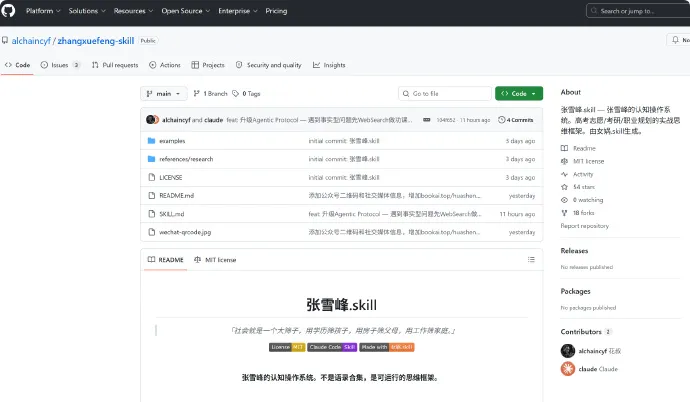690x402 pixels.
Task: Expand the Platform menu
Action: [43, 11]
